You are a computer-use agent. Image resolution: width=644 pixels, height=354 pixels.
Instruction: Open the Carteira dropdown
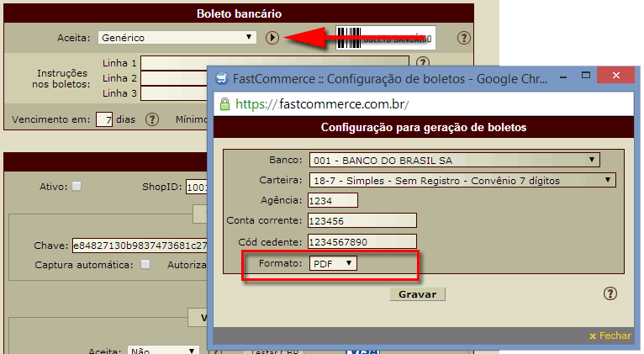[462, 180]
